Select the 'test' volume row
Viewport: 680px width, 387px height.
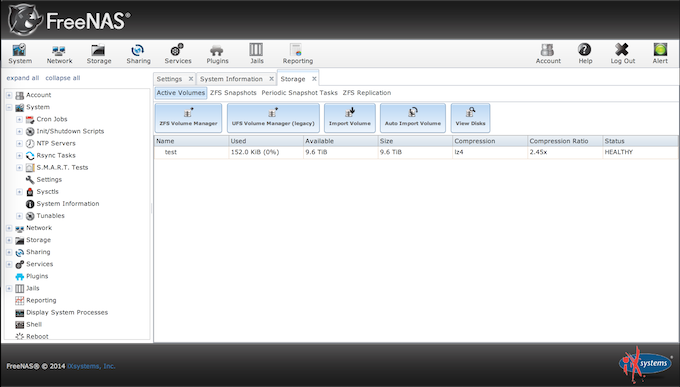coord(416,152)
